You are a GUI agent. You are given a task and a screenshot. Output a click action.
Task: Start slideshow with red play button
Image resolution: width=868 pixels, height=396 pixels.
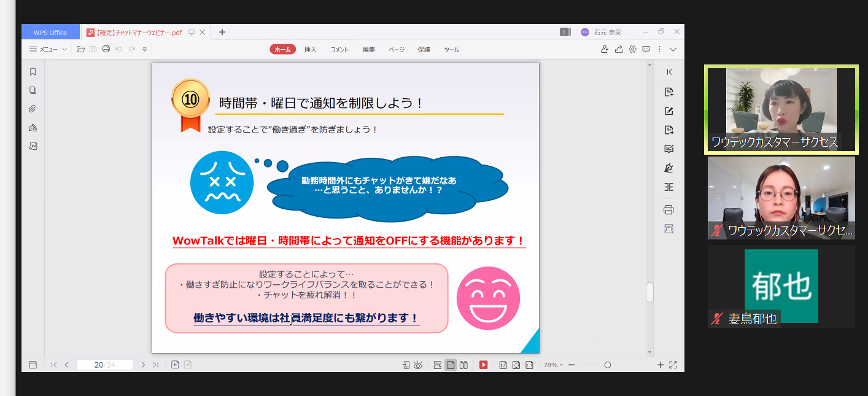click(x=483, y=365)
